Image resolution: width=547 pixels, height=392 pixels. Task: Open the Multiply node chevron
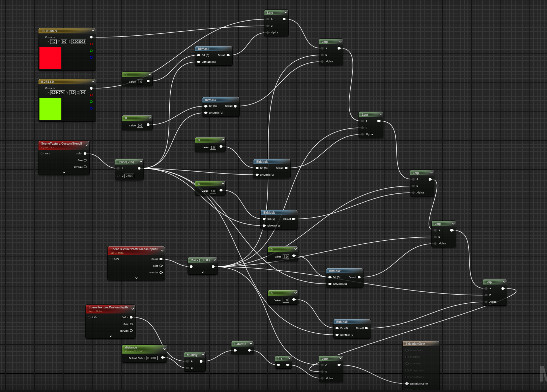[203, 355]
